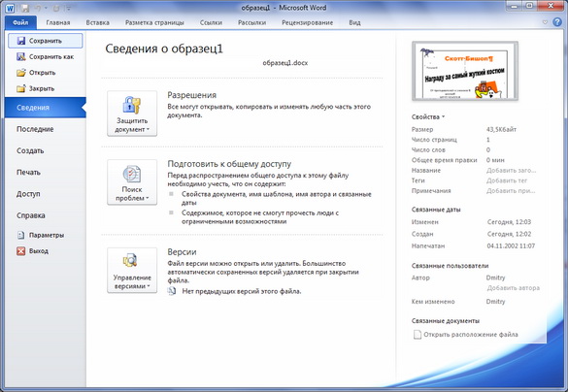The height and width of the screenshot is (392, 568).
Task: Click the file location page icon
Action: point(418,335)
